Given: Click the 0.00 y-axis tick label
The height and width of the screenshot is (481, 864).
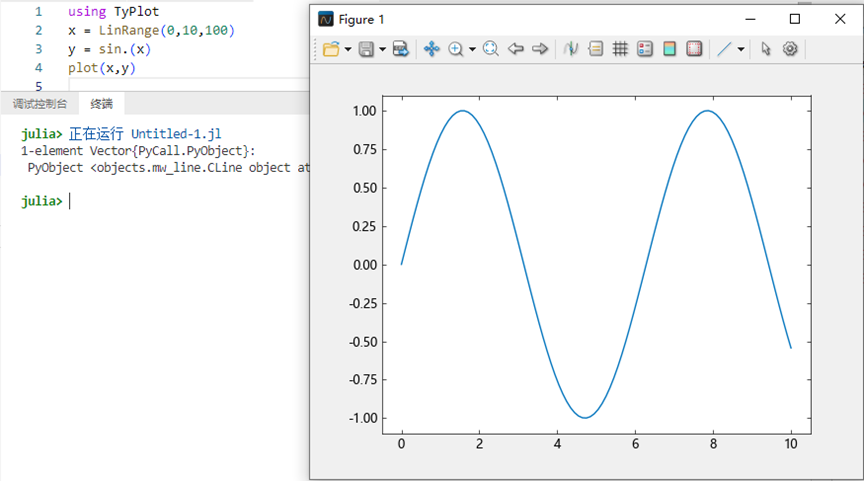Looking at the screenshot, I should point(364,265).
